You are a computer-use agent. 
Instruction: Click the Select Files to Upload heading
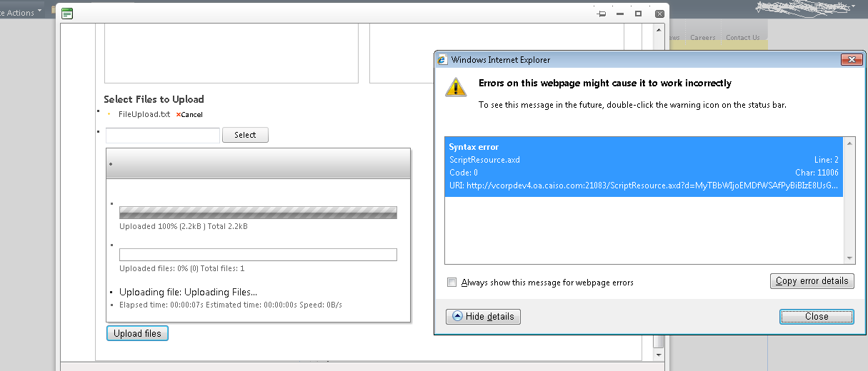pos(154,99)
